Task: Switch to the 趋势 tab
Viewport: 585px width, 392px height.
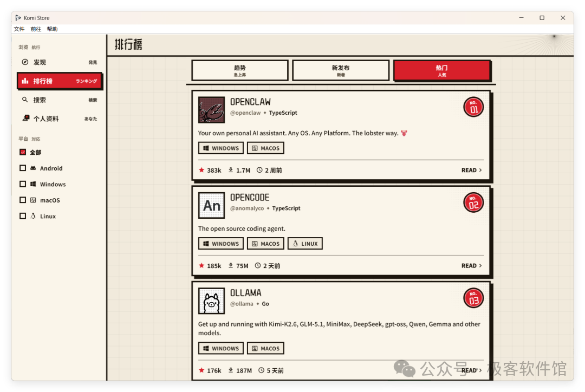Action: pos(240,70)
